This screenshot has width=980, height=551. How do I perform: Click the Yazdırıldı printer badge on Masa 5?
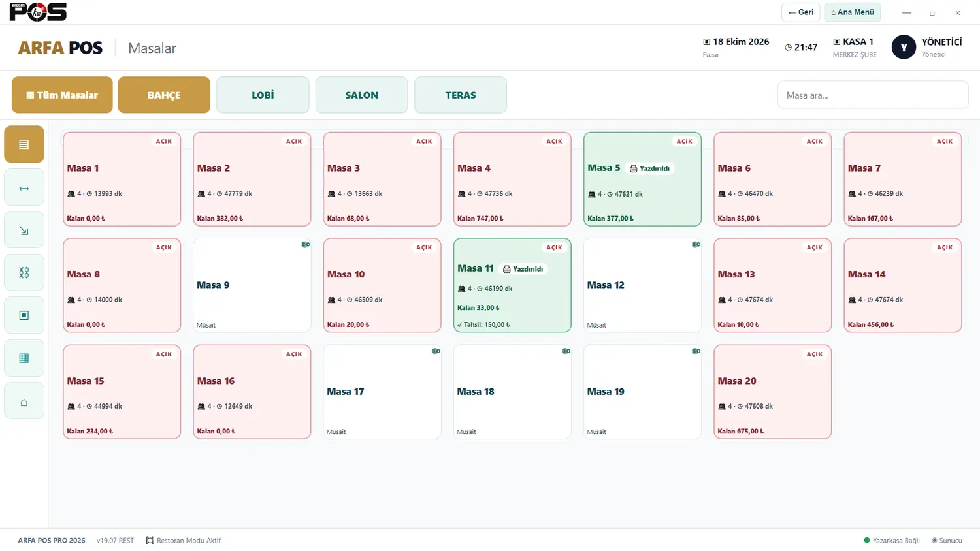tap(650, 168)
